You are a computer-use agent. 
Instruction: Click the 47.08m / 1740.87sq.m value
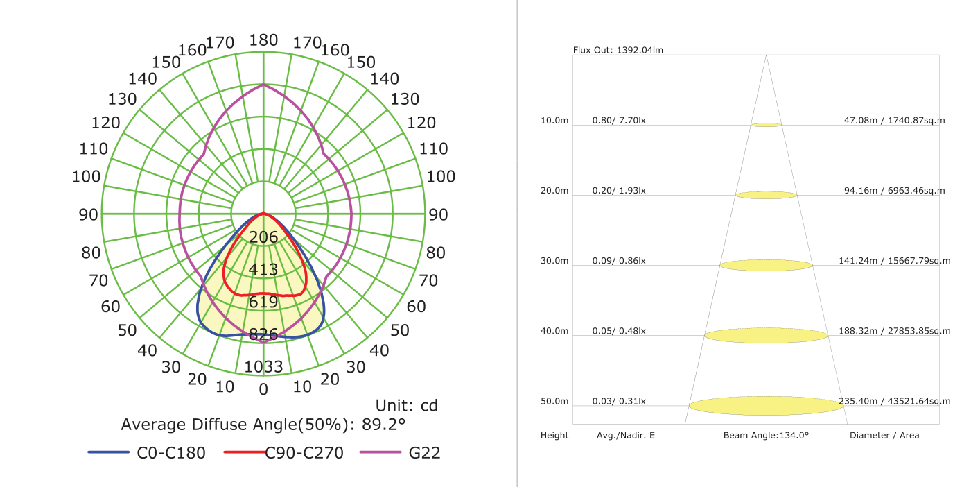[x=894, y=121]
